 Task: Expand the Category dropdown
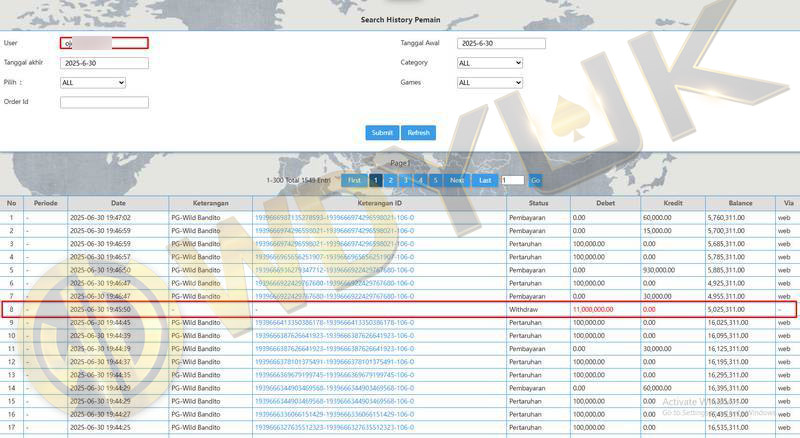[x=490, y=63]
